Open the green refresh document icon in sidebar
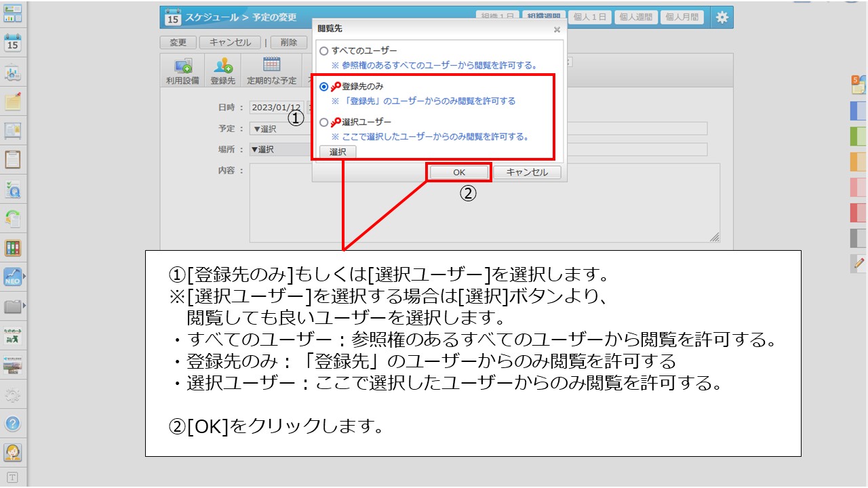 click(x=13, y=218)
